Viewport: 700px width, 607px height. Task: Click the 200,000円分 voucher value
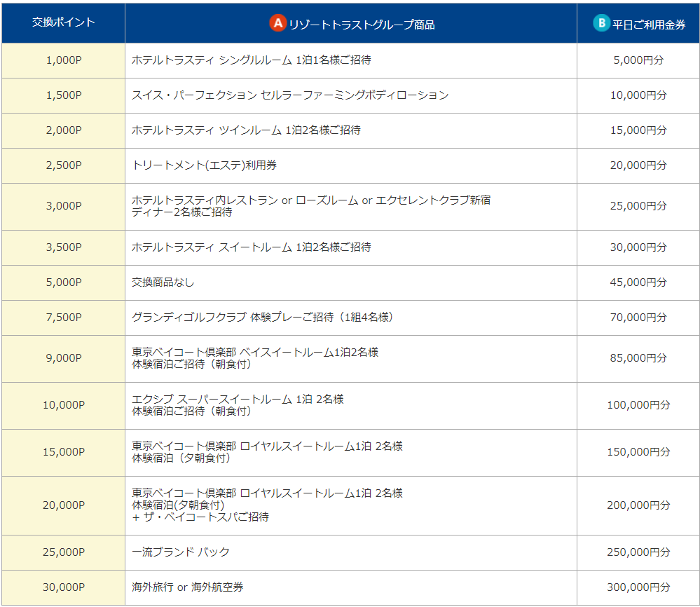(x=638, y=505)
